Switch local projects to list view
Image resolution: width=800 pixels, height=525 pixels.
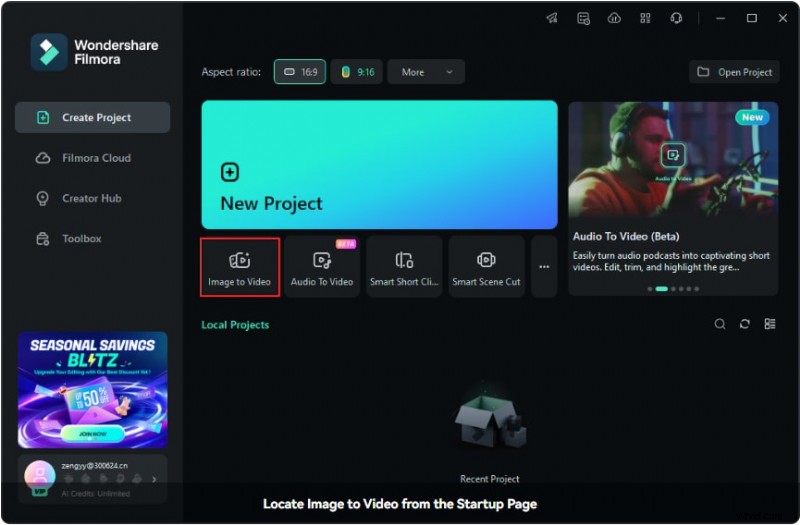[x=770, y=324]
